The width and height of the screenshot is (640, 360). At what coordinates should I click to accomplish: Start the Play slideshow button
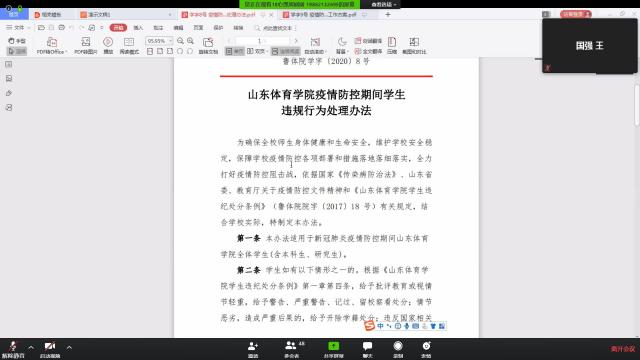[x=108, y=45]
